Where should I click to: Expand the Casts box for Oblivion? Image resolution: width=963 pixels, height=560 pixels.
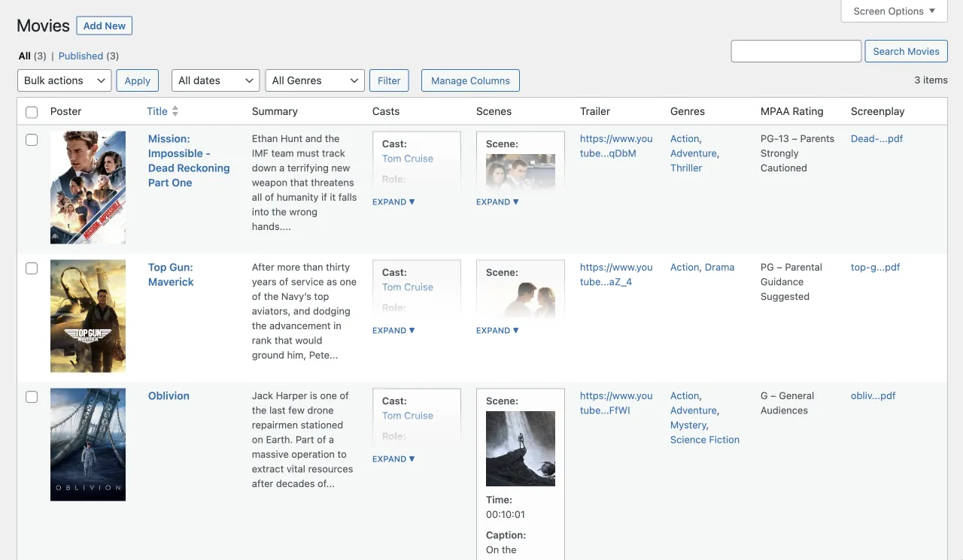tap(393, 459)
